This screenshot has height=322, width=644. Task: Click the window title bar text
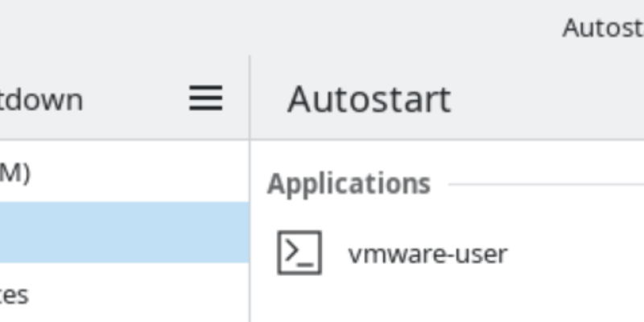pyautogui.click(x=602, y=28)
